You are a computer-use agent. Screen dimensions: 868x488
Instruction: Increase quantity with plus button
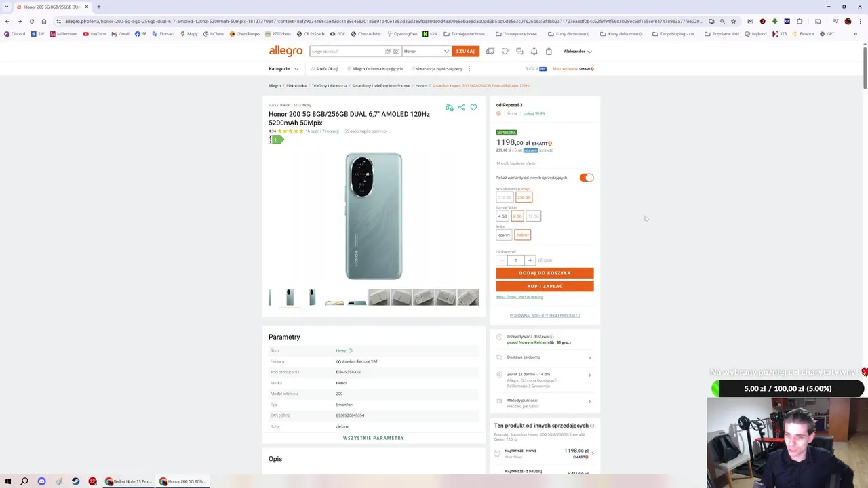click(530, 260)
